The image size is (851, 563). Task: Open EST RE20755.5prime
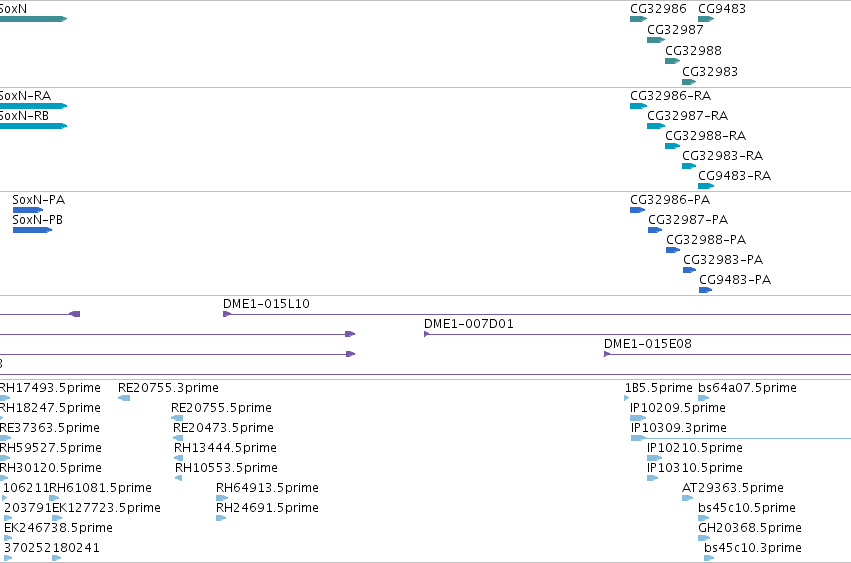pos(221,408)
